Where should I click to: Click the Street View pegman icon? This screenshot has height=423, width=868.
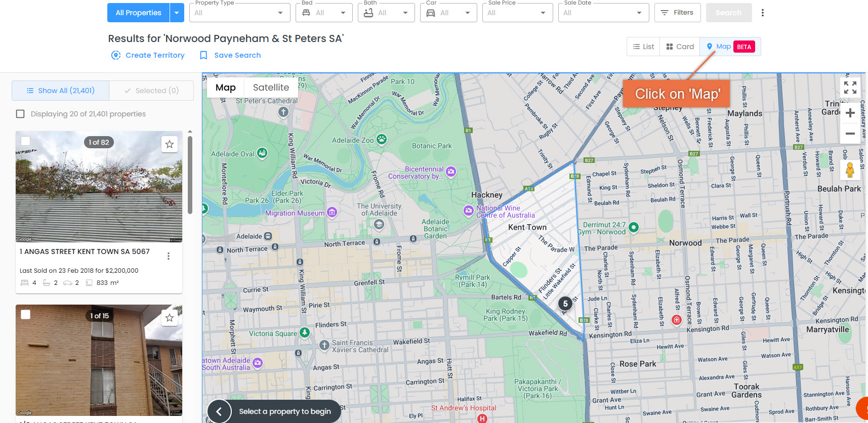click(850, 170)
